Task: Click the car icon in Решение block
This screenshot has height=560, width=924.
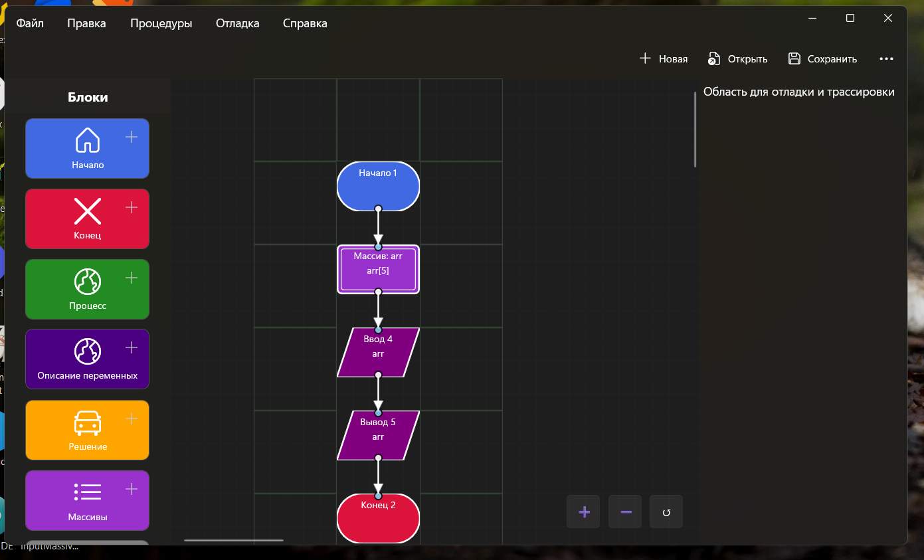Action: [88, 422]
